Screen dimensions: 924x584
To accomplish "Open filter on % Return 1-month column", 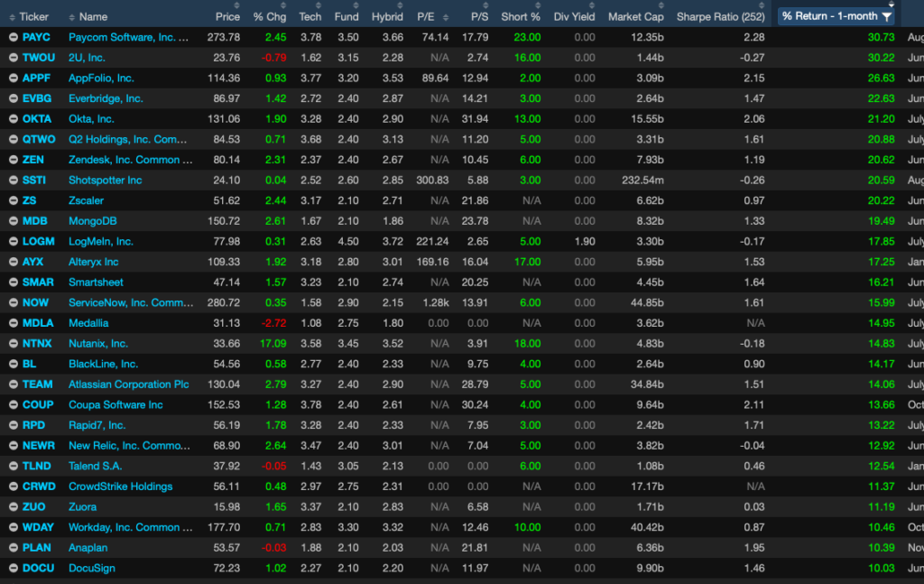I will tap(886, 16).
